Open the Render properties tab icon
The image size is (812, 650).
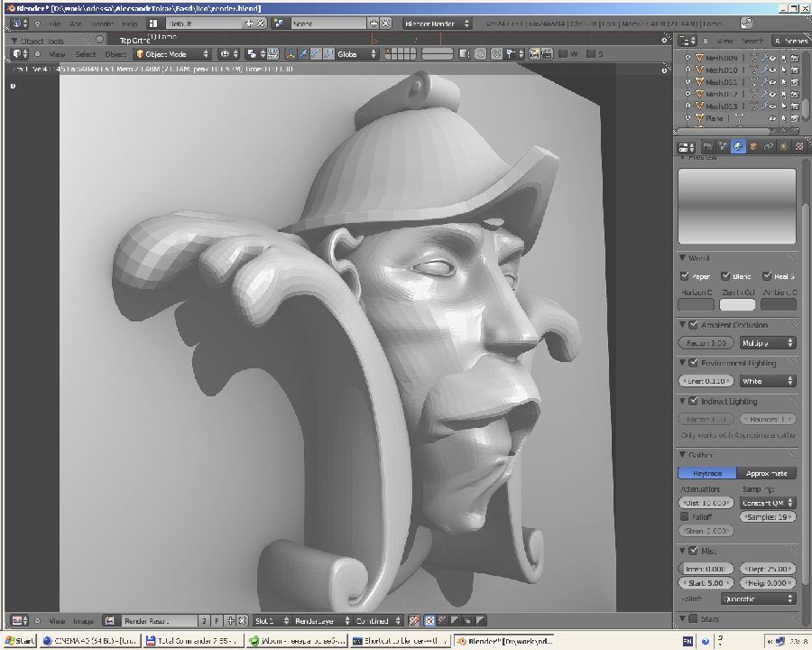point(708,146)
